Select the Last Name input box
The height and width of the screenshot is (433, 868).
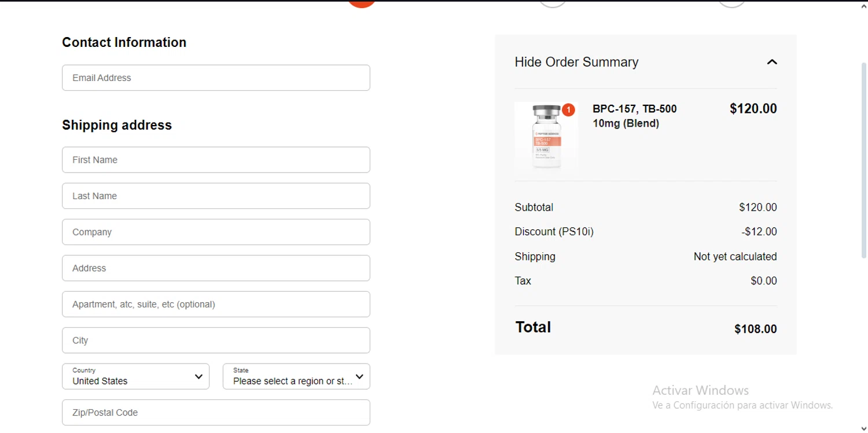click(216, 196)
